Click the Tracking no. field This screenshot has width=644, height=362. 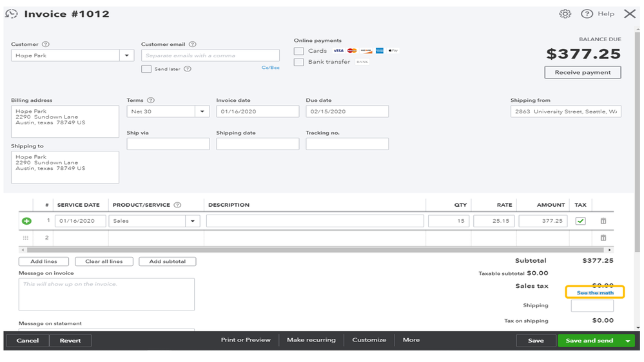347,144
